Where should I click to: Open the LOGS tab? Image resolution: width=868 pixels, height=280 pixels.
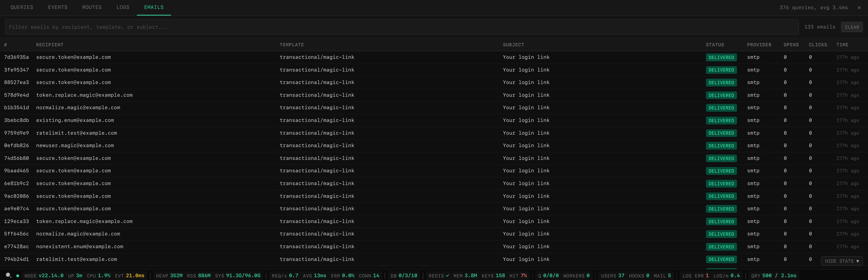click(123, 7)
